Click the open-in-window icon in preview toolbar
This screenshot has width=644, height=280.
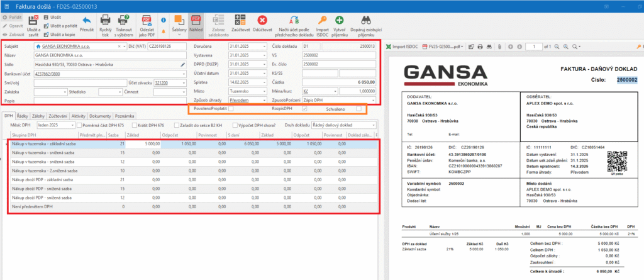tap(470, 47)
